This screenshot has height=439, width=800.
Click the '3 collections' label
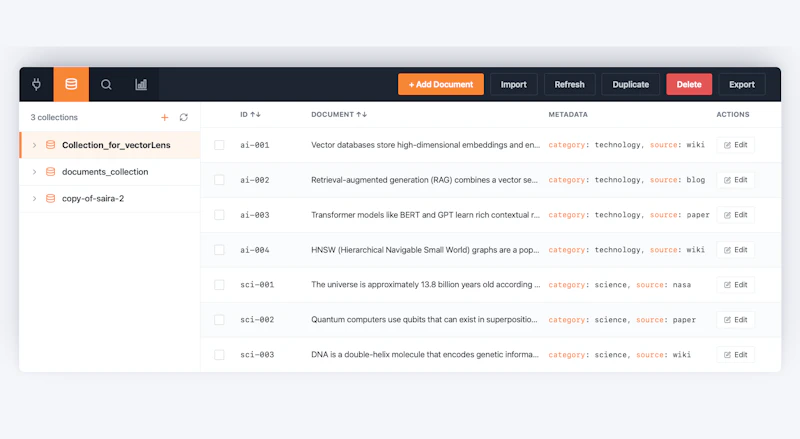[54, 117]
